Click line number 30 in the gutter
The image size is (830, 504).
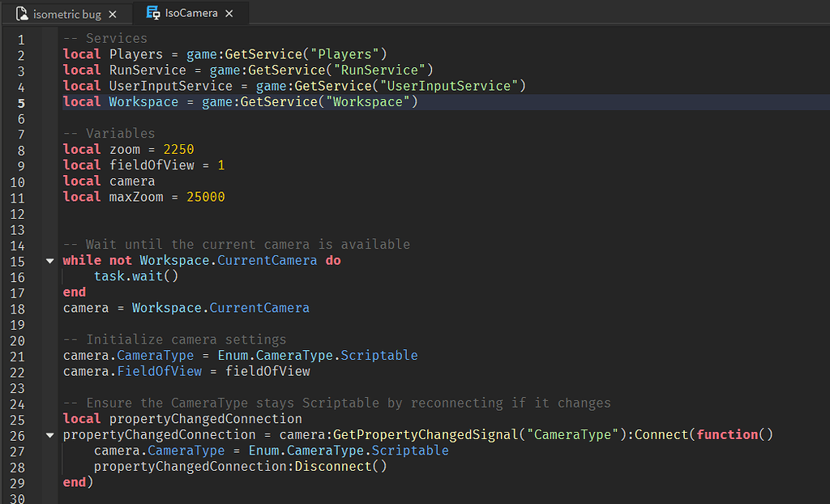point(18,498)
